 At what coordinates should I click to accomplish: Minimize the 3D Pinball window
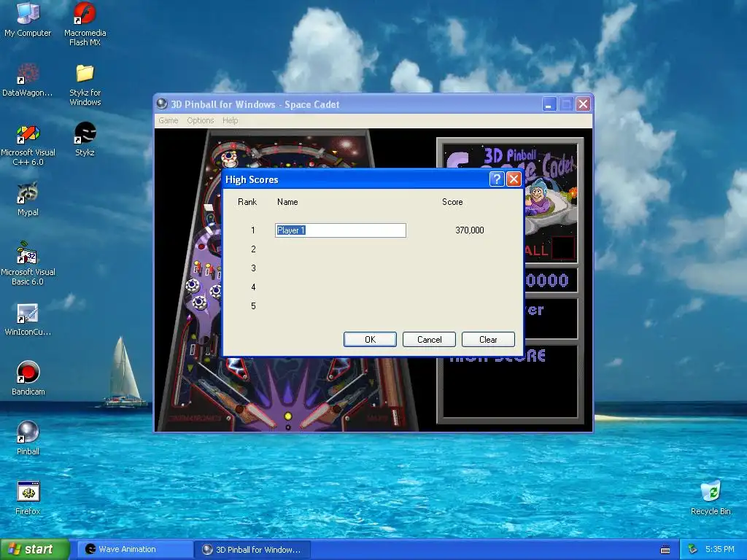point(549,104)
